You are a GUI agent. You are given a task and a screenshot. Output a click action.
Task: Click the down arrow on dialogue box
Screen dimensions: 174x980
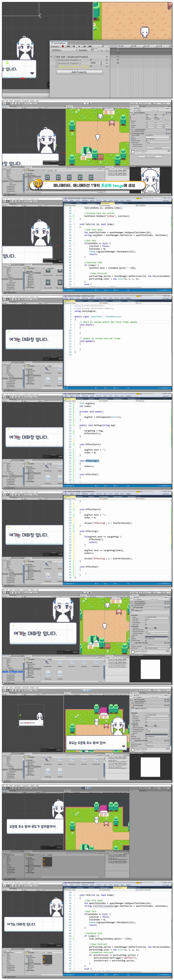pos(32,73)
